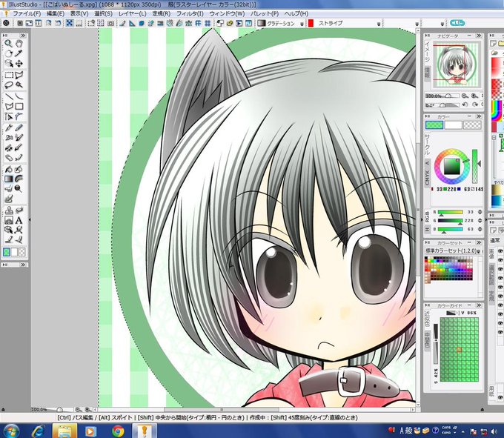This screenshot has height=438, width=504.
Task: Pick the Pencil tool in toolbox
Action: pos(19,128)
